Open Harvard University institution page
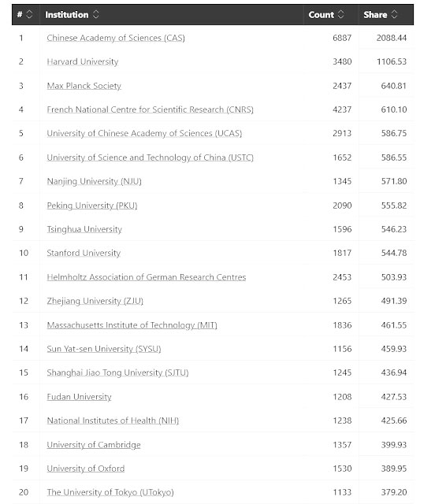424x504 pixels. tap(83, 61)
